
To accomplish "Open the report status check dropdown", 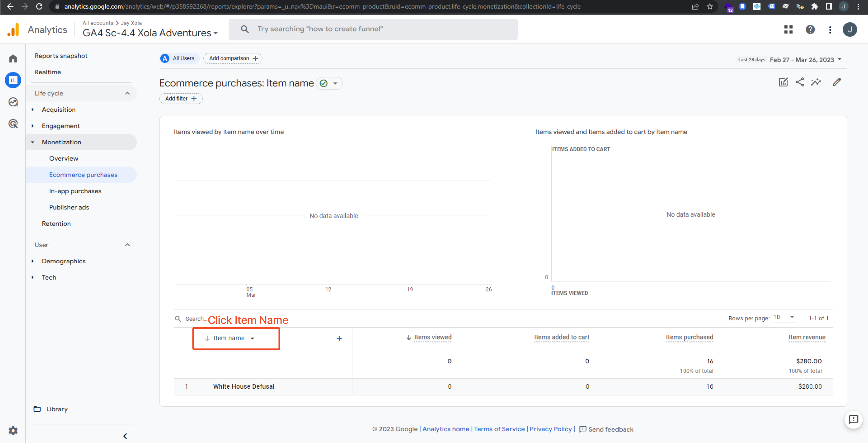I will coord(329,83).
